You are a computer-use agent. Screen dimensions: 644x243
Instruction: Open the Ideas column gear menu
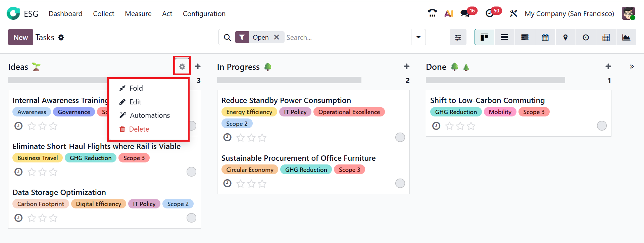182,66
